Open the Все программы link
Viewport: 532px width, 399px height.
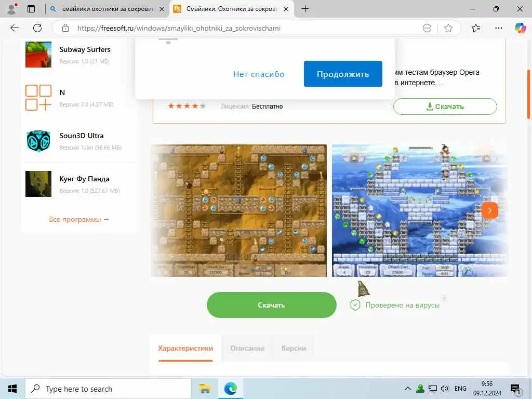click(x=79, y=220)
